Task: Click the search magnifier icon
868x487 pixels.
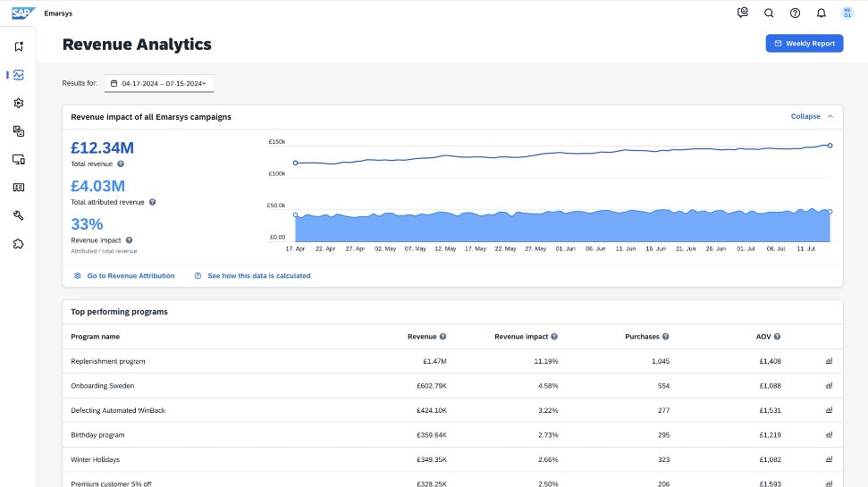Action: pyautogui.click(x=769, y=13)
